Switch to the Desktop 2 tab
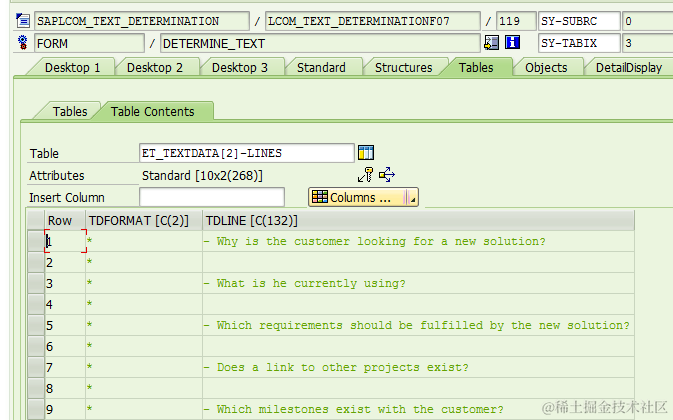This screenshot has height=420, width=673. (x=155, y=68)
